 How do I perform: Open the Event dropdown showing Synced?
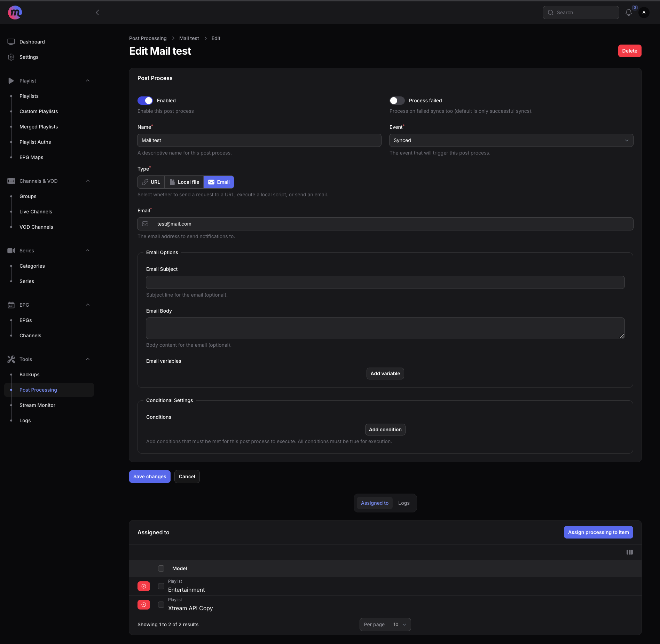[x=511, y=140]
